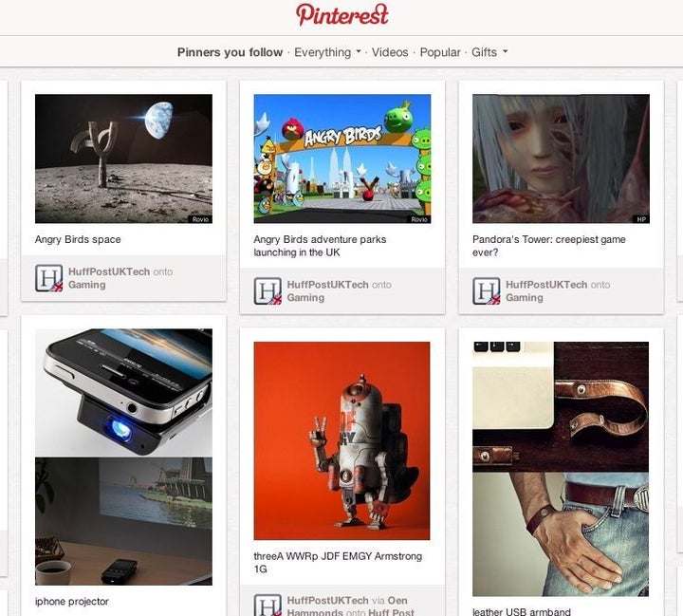View the leather USB armband image

561,469
